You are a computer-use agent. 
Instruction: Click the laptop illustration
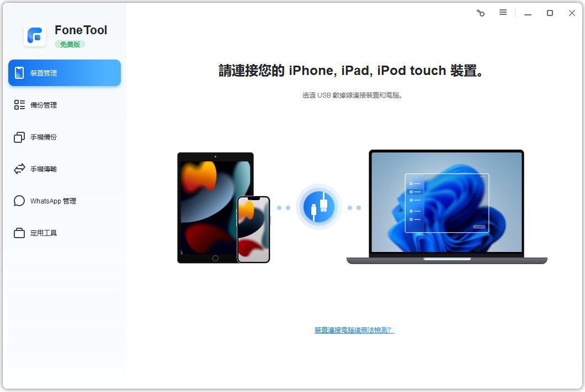tap(447, 207)
